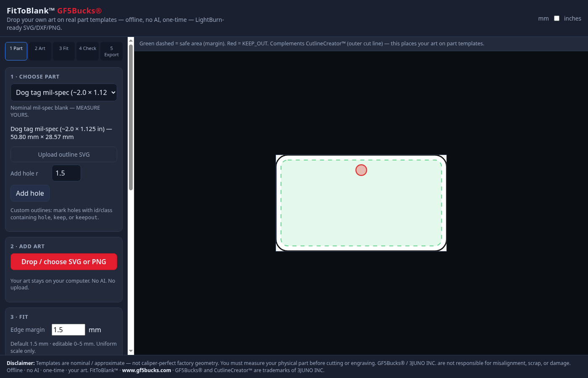Viewport: 588px width, 378px height.
Task: Toggle the mm / inches units checkbox
Action: point(556,18)
